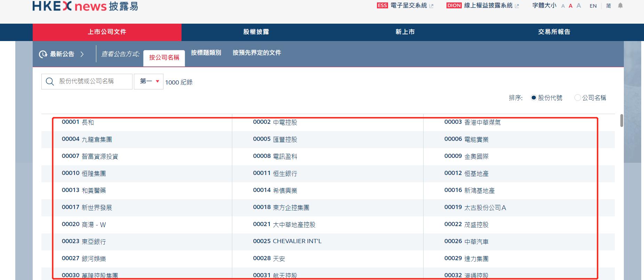Open company 00022 茂盛控股
Viewport: 644px width, 280px height.
tap(466, 225)
